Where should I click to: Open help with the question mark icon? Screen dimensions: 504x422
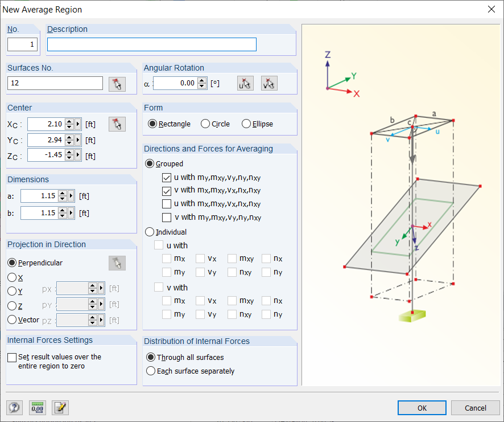[14, 407]
